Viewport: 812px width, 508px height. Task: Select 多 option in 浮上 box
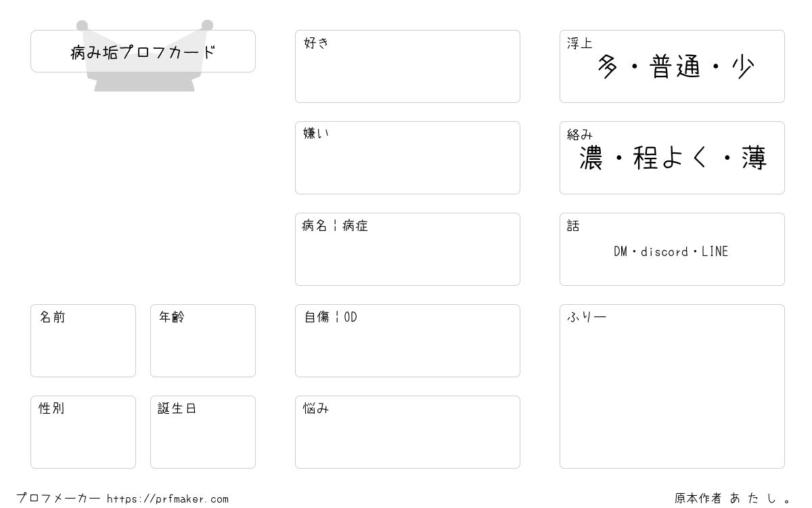tap(608, 67)
